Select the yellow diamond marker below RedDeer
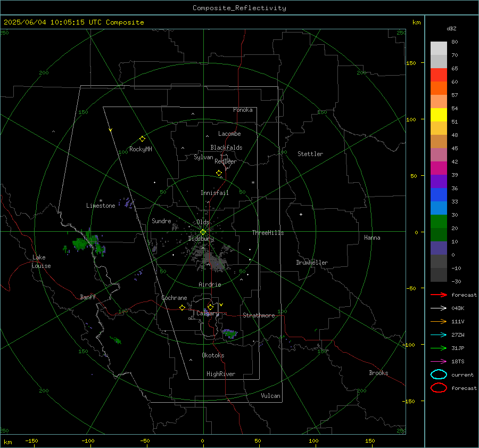The image size is (479, 448). click(x=219, y=173)
